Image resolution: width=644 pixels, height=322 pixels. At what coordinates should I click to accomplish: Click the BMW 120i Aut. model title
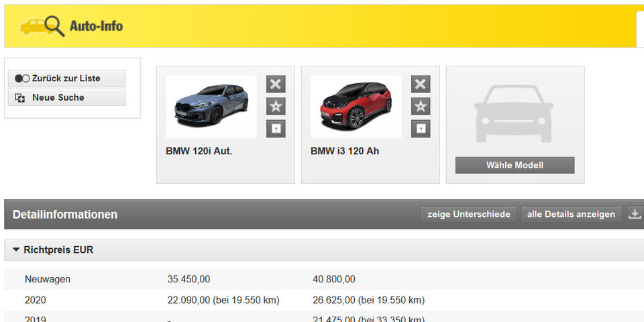pyautogui.click(x=199, y=151)
